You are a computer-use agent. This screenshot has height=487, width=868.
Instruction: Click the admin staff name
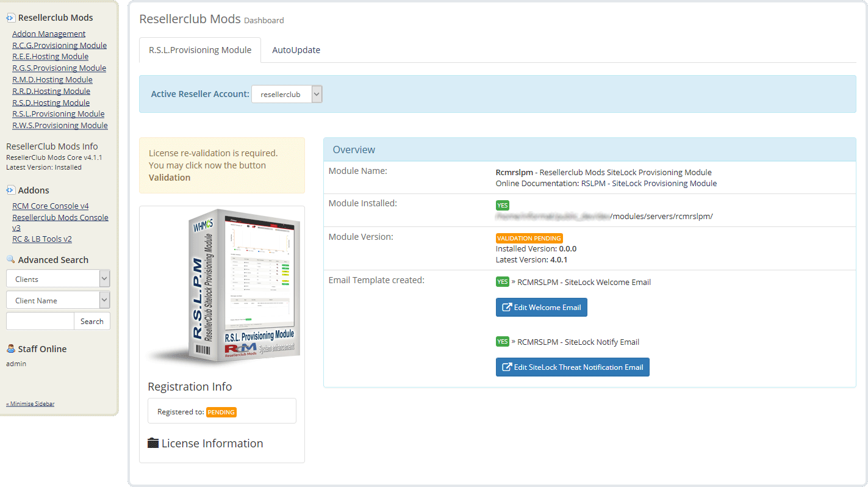pyautogui.click(x=16, y=364)
